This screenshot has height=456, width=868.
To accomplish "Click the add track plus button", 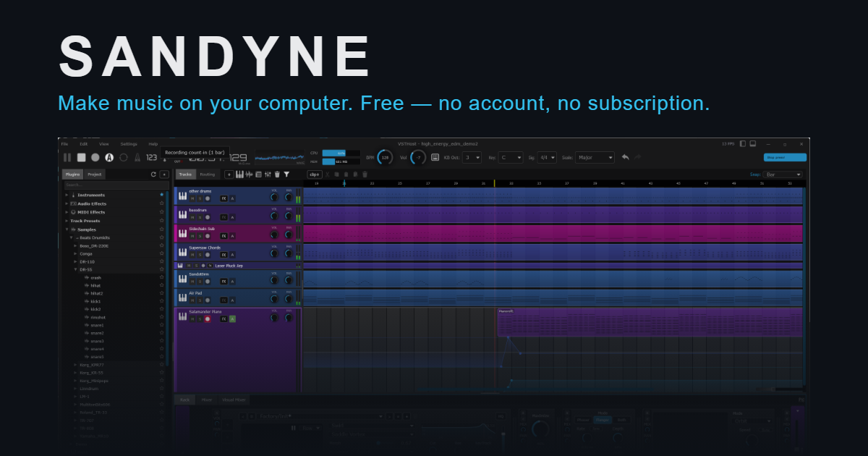I will [229, 174].
